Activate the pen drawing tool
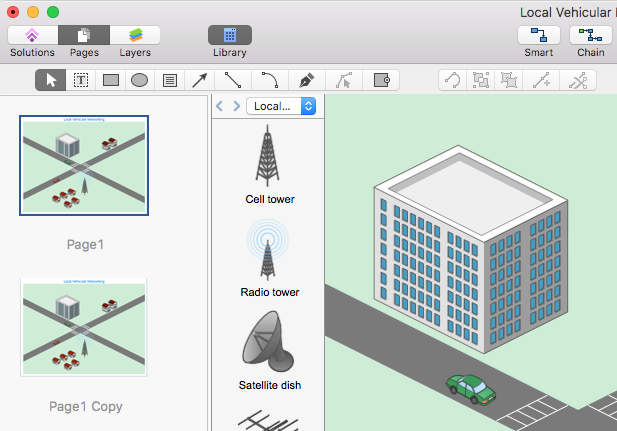617x431 pixels. tap(307, 80)
